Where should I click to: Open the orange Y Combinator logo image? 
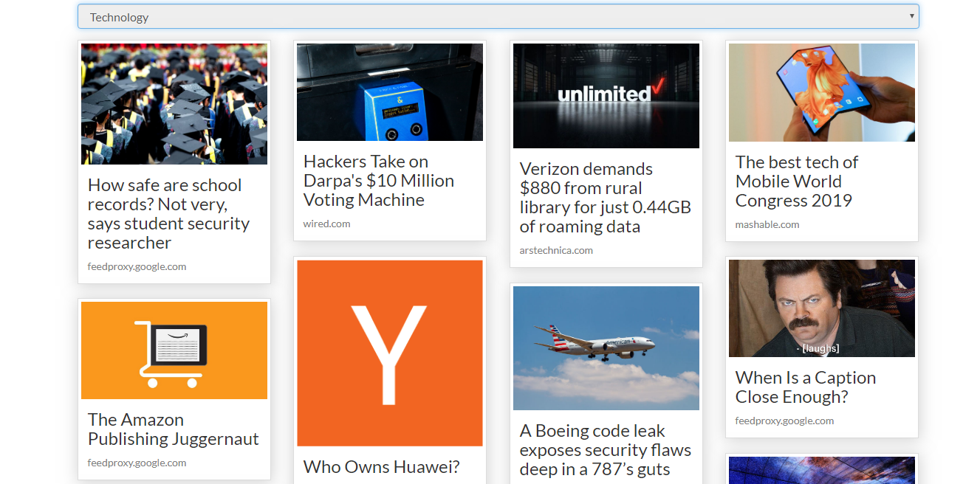point(390,353)
